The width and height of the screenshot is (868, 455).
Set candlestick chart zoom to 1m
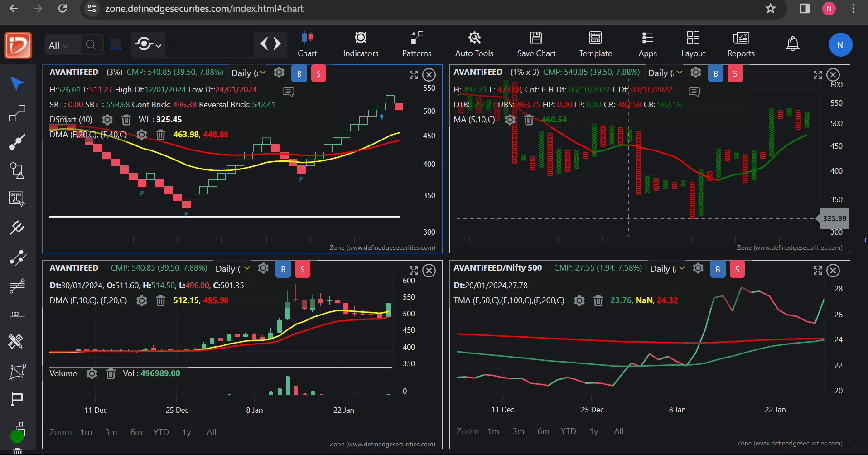pos(86,432)
